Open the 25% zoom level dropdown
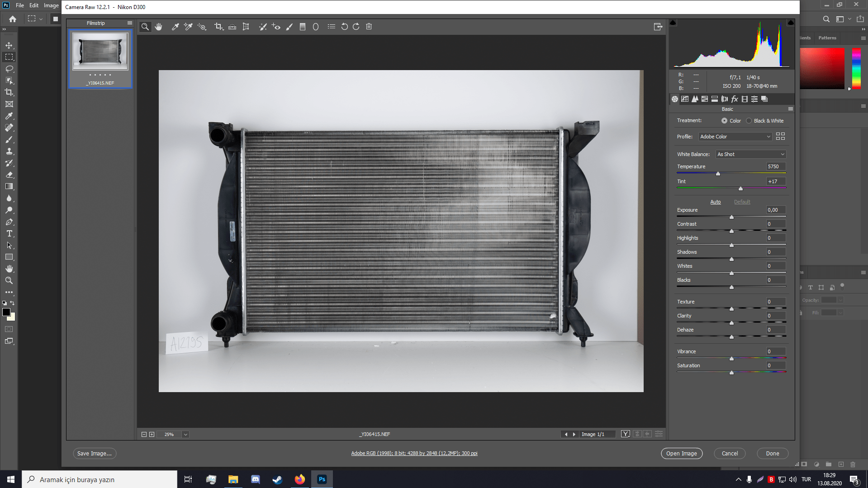This screenshot has height=488, width=868. [x=185, y=435]
